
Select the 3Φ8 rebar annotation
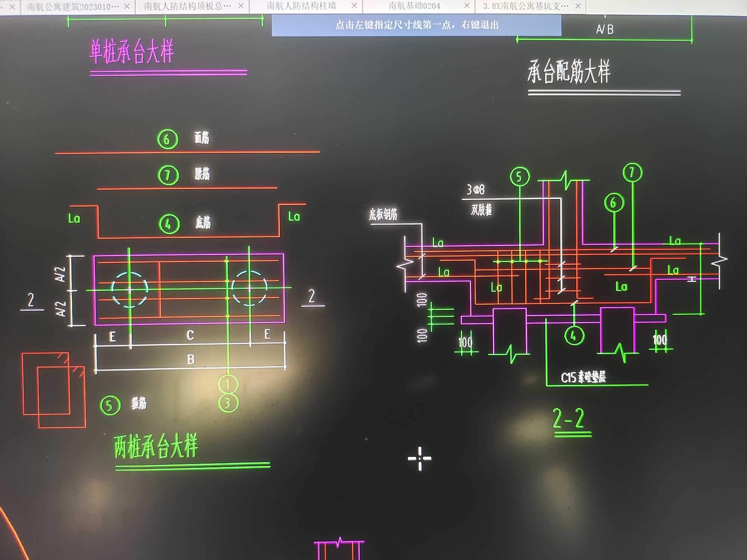point(475,190)
